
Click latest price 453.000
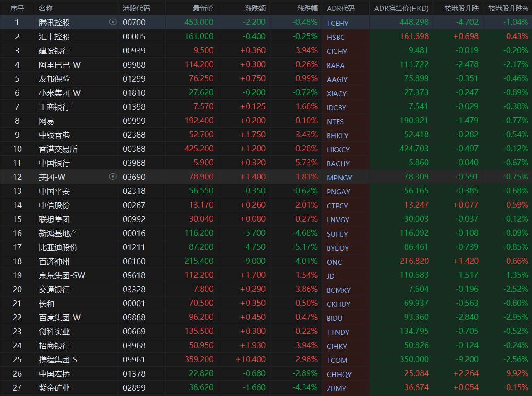(199, 22)
